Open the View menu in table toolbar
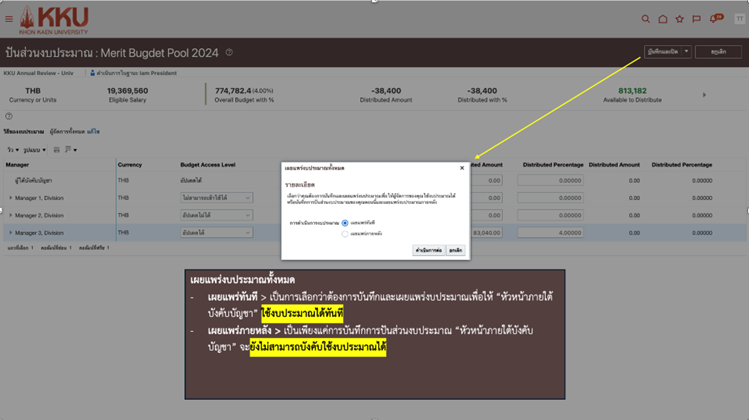 pos(13,149)
